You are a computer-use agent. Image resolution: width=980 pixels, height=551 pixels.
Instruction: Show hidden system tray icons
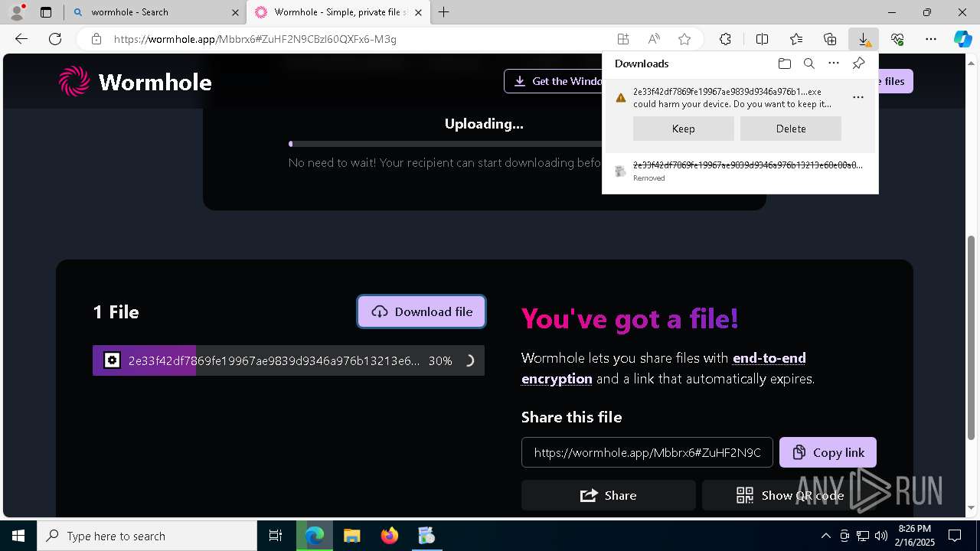tap(825, 536)
